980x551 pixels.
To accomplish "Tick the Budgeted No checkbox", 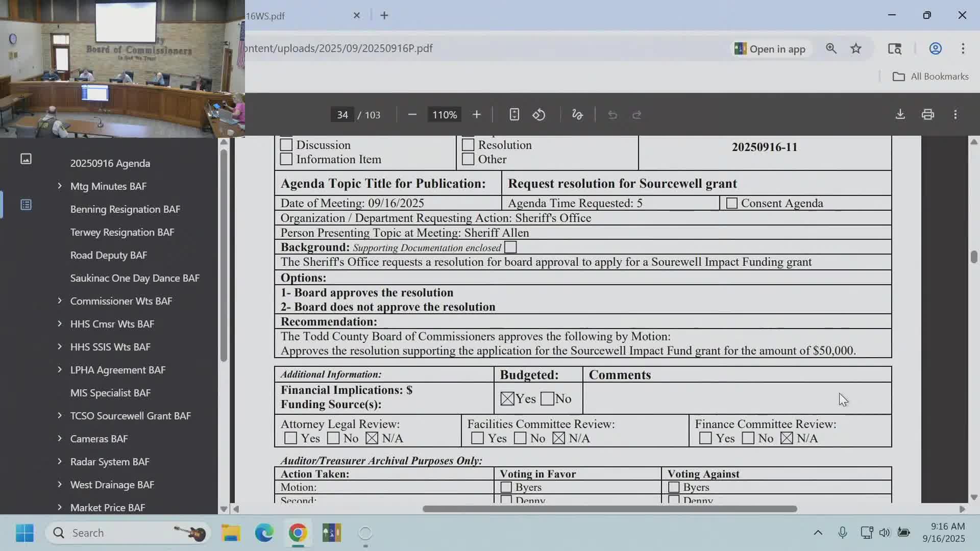I will [547, 399].
